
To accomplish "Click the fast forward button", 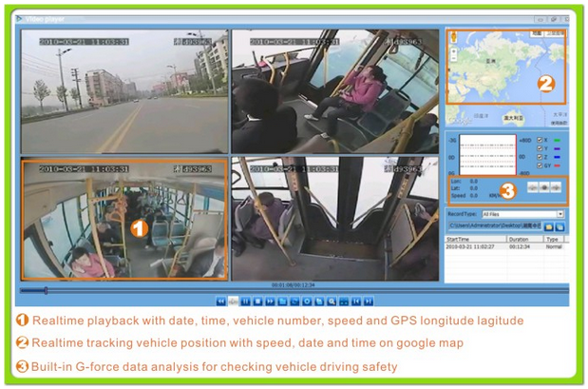I will coord(270,301).
